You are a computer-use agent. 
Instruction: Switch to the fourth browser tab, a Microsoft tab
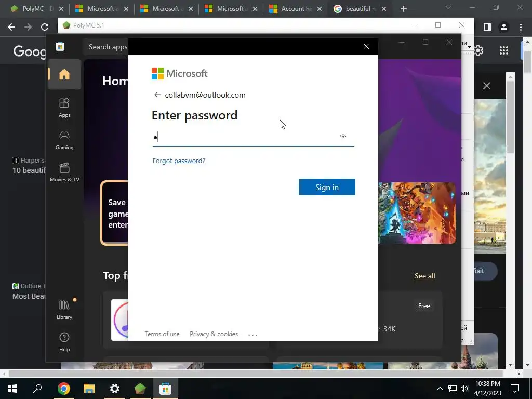(x=230, y=9)
